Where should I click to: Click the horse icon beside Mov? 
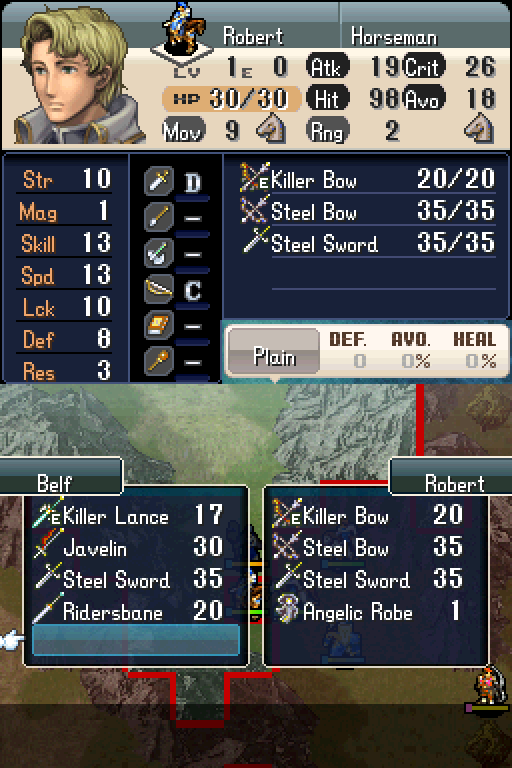pyautogui.click(x=271, y=129)
